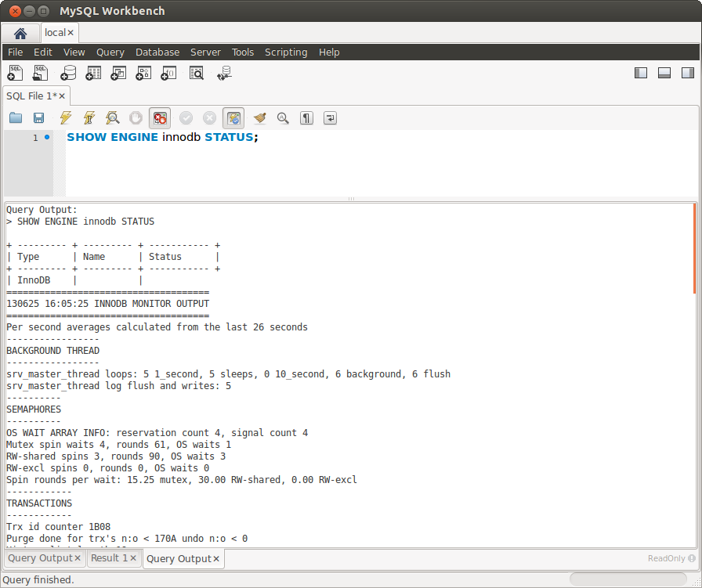Create a new stored procedure
Image resolution: width=702 pixels, height=588 pixels.
(143, 72)
